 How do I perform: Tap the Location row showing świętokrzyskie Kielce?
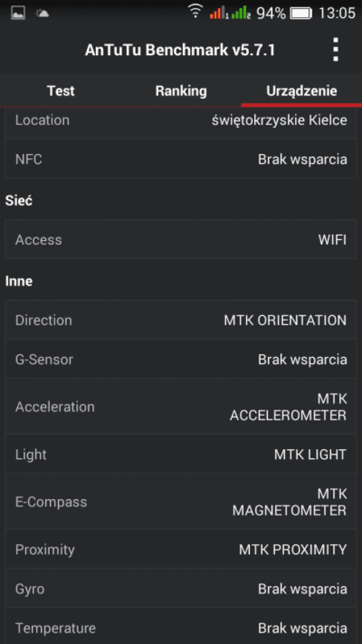click(x=181, y=121)
